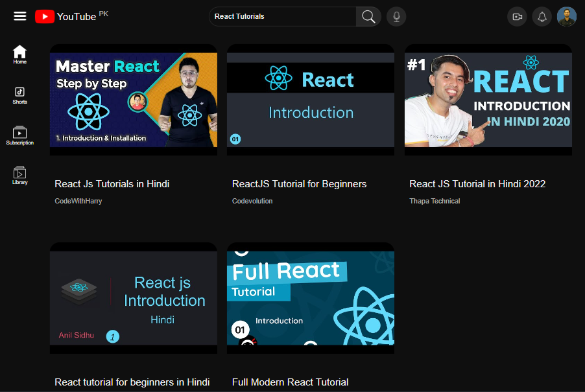Go to Home in sidebar
Screen dimensions: 585x392
tap(19, 54)
